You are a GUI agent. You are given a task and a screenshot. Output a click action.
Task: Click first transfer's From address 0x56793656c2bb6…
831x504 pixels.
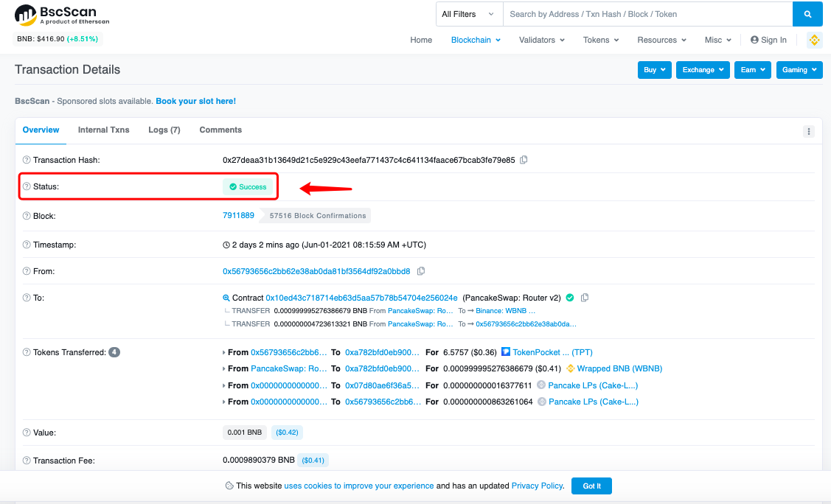(289, 352)
